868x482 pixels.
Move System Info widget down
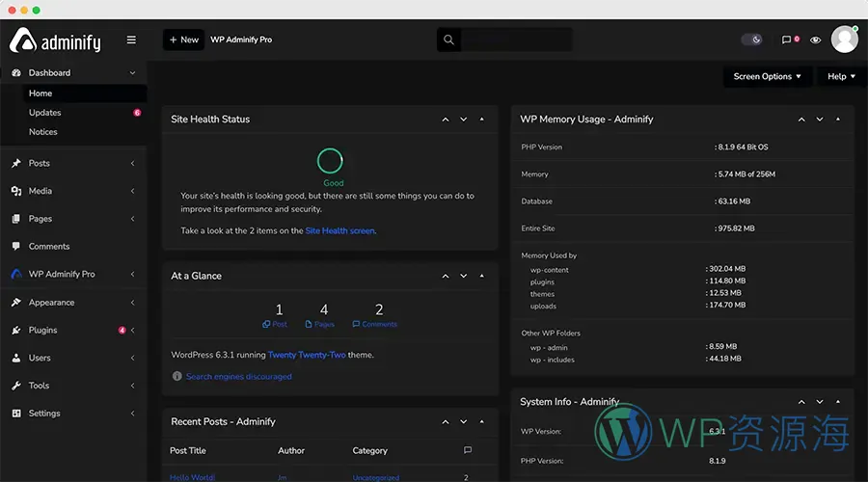820,402
